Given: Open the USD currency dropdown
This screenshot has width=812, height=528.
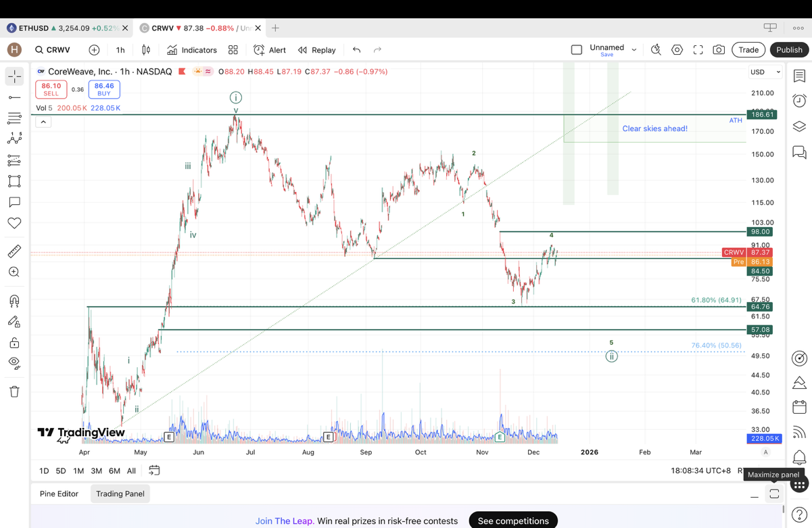Looking at the screenshot, I should [765, 72].
